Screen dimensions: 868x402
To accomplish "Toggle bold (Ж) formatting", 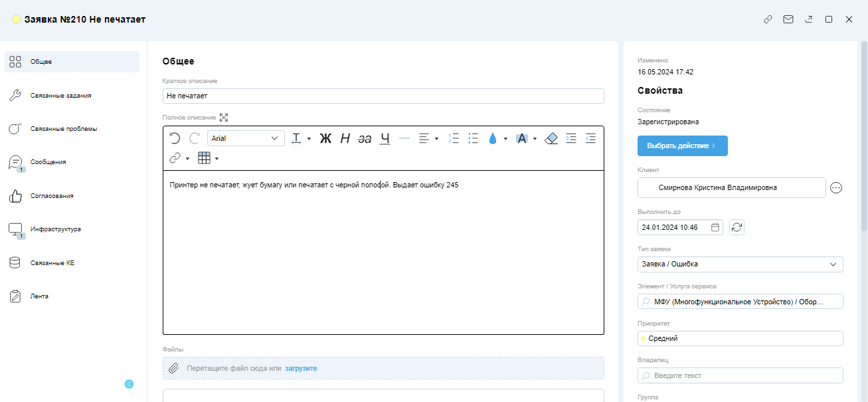I will [325, 138].
